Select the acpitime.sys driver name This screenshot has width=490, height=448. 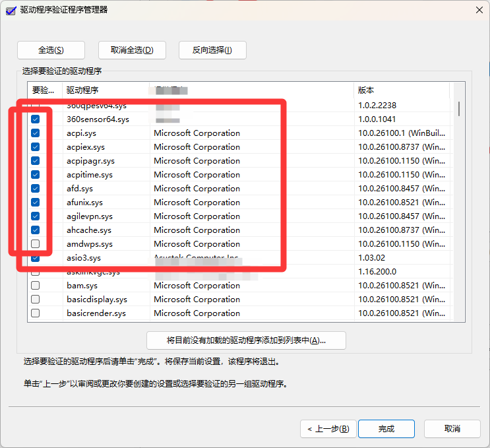tap(90, 175)
